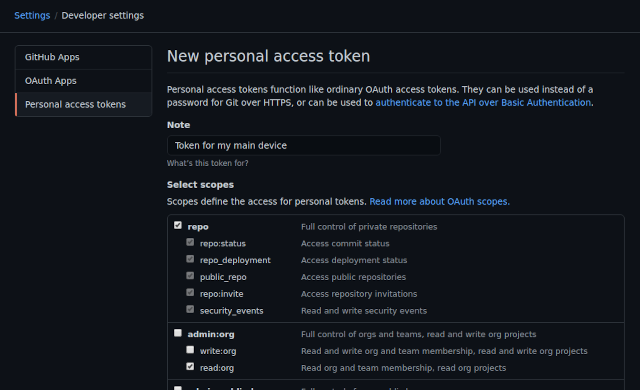Open OAuth Apps in sidebar
The width and height of the screenshot is (640, 390).
tap(83, 81)
